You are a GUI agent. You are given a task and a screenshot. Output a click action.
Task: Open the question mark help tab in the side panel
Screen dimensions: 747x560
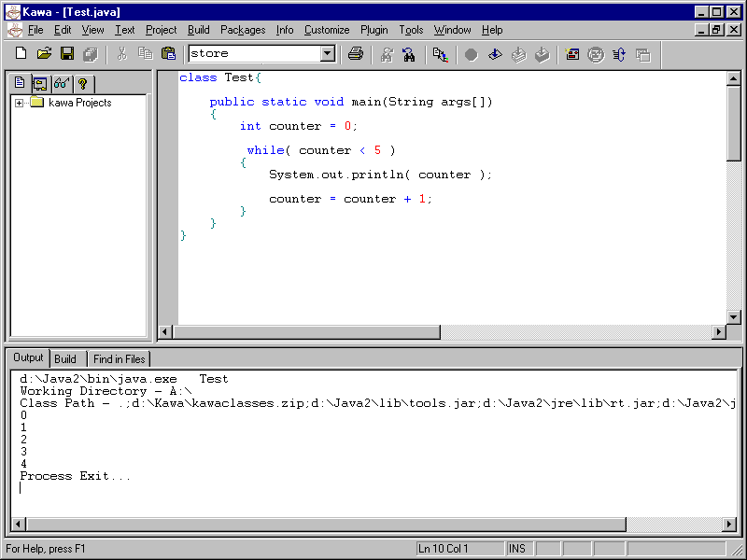[83, 84]
